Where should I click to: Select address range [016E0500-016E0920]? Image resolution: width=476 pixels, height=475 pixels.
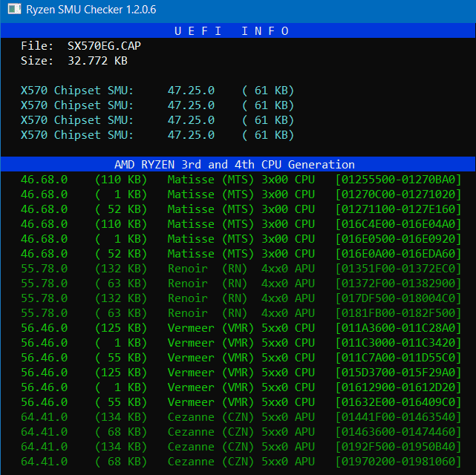(x=398, y=239)
